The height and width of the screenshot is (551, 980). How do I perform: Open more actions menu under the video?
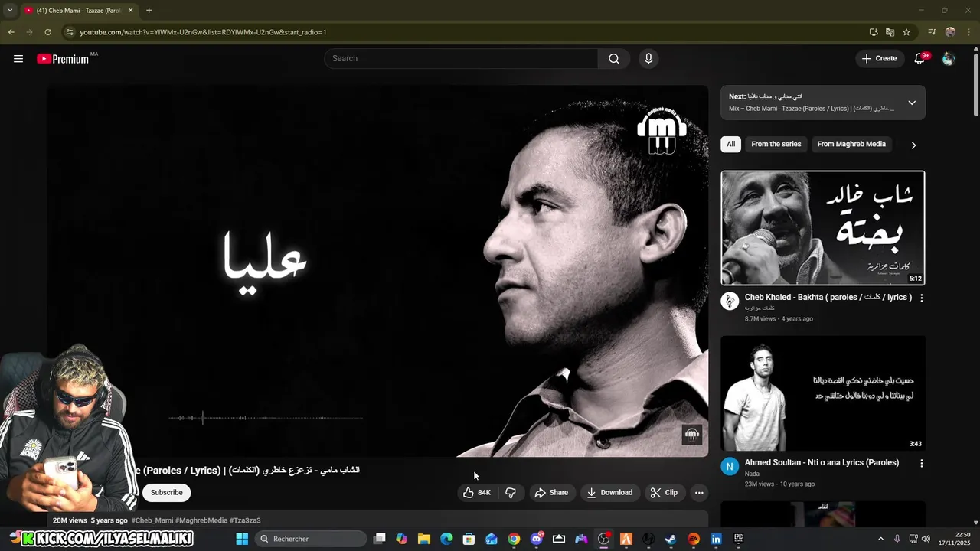coord(699,493)
